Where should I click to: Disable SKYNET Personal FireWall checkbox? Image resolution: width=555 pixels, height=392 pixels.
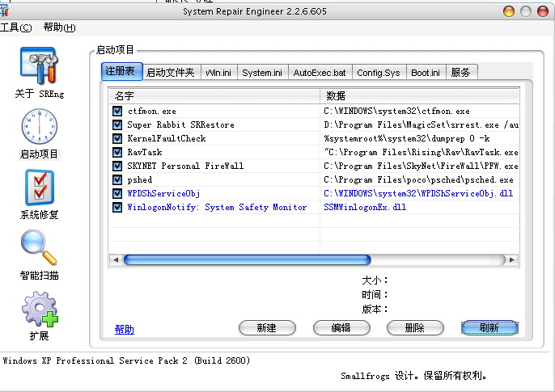pyautogui.click(x=117, y=166)
